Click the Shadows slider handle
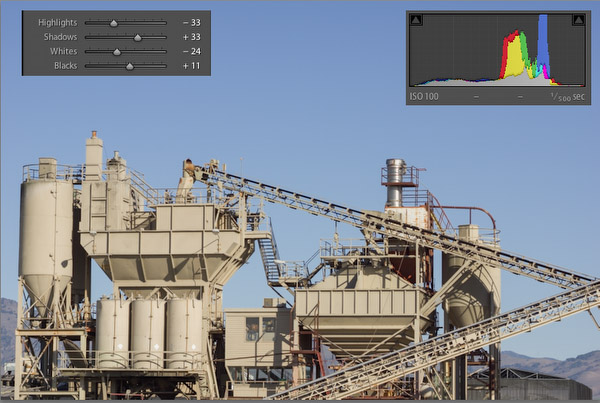600x403 pixels. click(138, 36)
